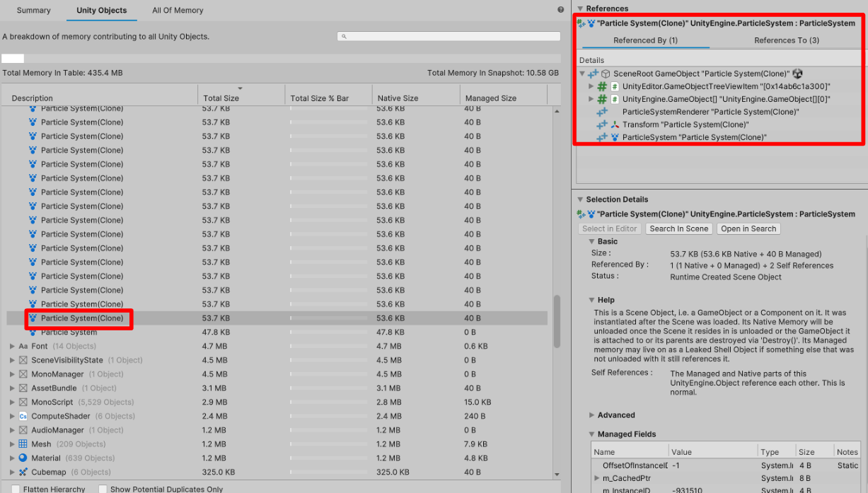Viewport: 868px width, 493px height.
Task: Click the script icon of UnityEngine.GameObject[] row
Action: (x=615, y=99)
